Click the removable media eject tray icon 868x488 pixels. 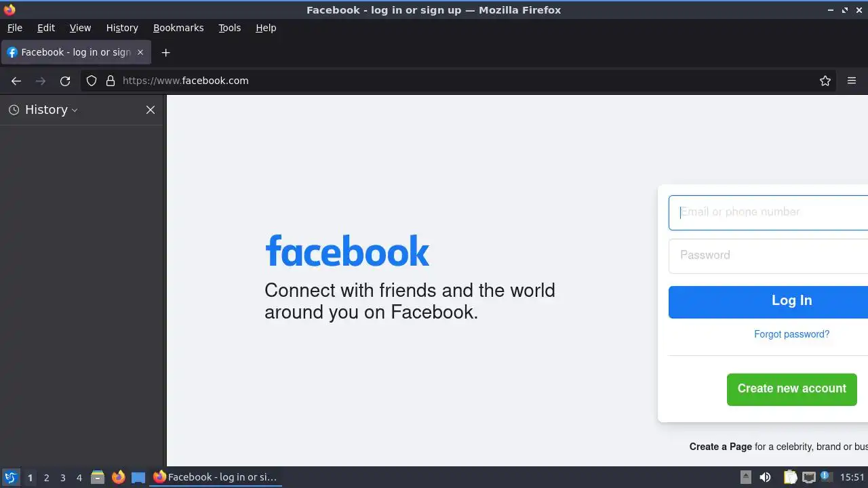[745, 477]
